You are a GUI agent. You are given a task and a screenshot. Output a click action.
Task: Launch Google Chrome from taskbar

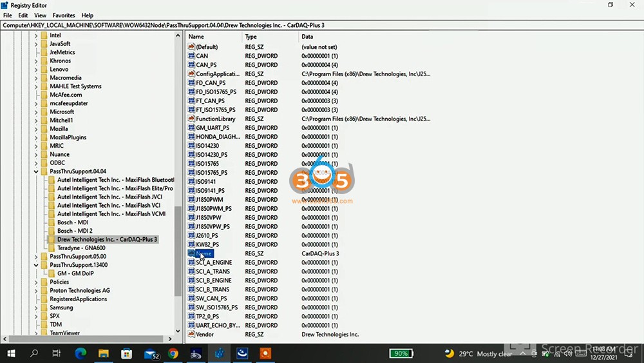[x=173, y=353]
